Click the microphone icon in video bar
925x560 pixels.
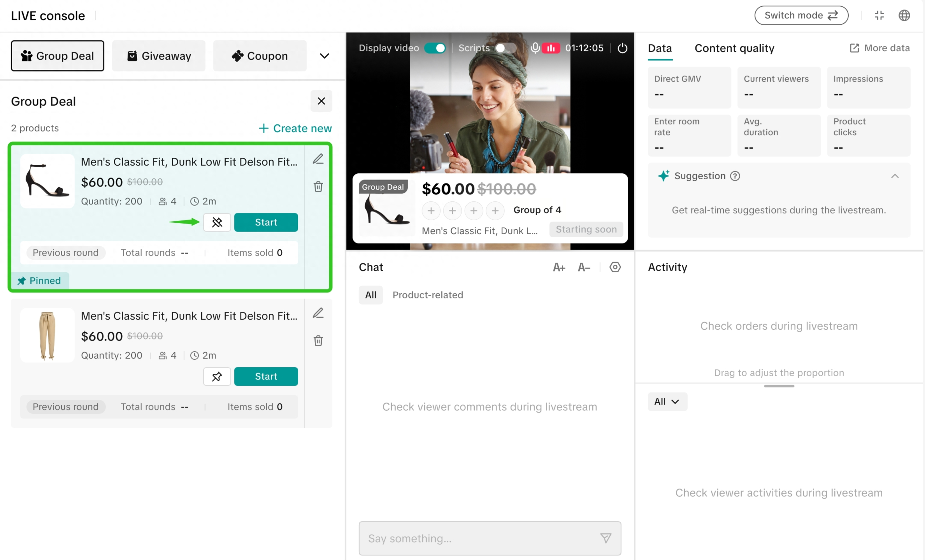(x=535, y=48)
